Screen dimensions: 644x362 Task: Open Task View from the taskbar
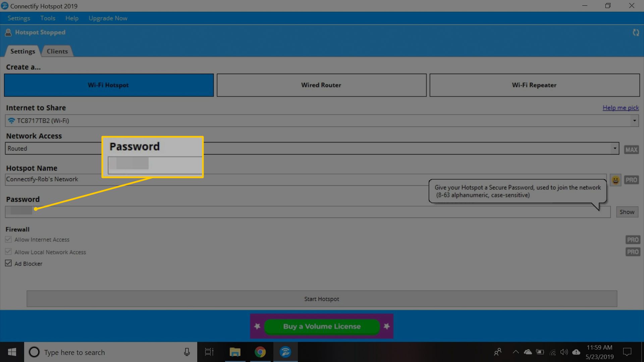tap(209, 352)
